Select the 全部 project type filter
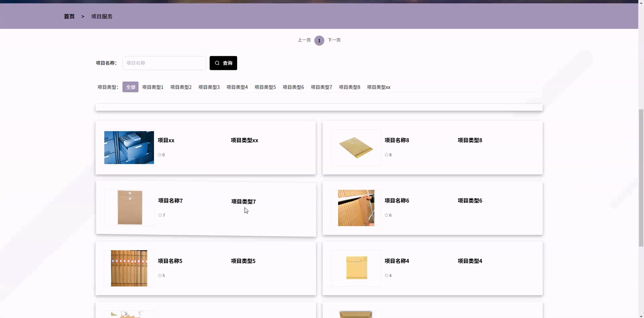The width and height of the screenshot is (644, 318). [x=130, y=87]
